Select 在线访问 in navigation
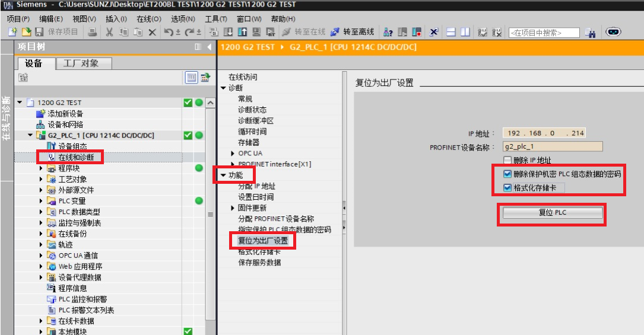The height and width of the screenshot is (335, 644). pos(243,77)
